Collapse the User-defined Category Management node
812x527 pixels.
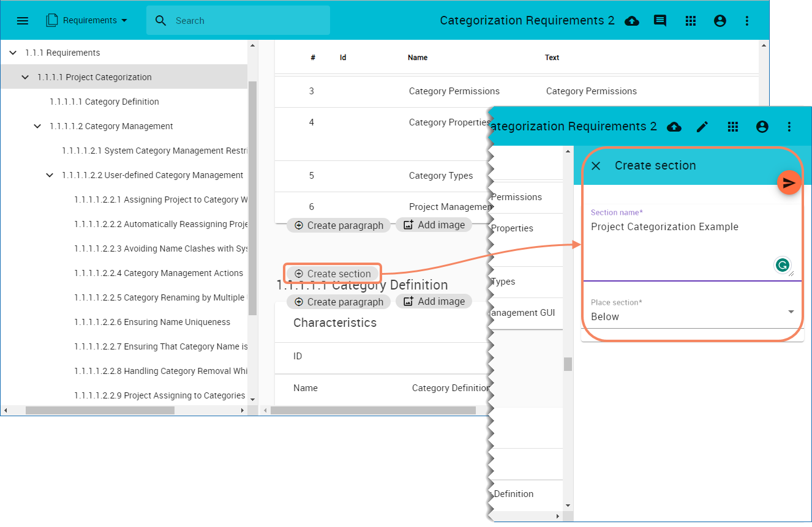[x=50, y=175]
